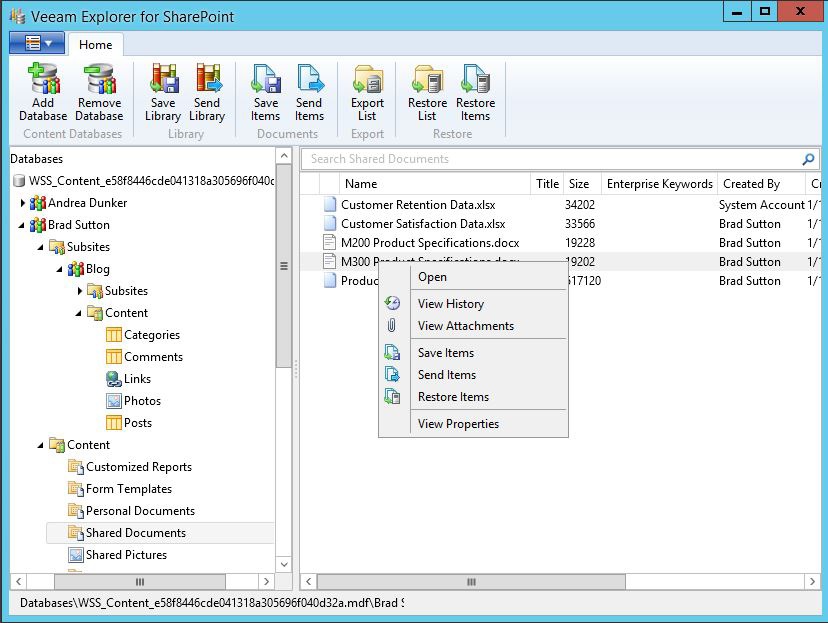Click the Save Library ribbon icon
Image resolution: width=828 pixels, height=623 pixels.
(x=163, y=78)
